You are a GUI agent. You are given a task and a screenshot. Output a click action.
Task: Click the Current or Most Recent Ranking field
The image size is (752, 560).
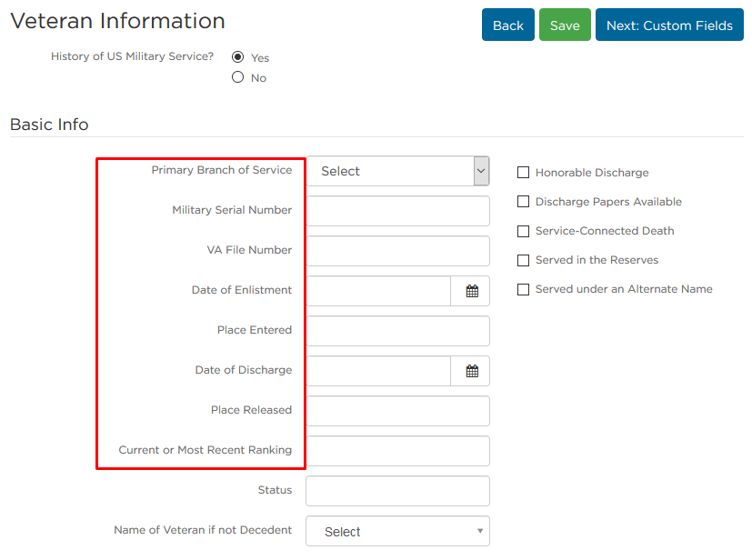tap(398, 451)
